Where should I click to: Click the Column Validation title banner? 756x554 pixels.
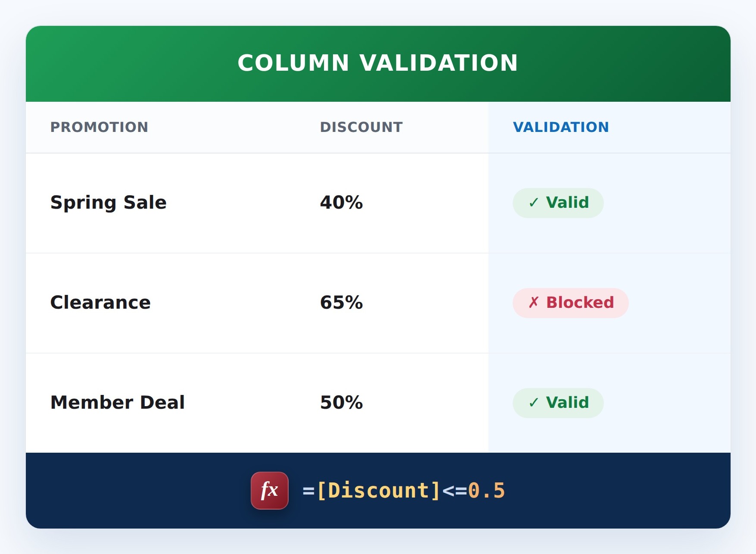[x=378, y=64]
